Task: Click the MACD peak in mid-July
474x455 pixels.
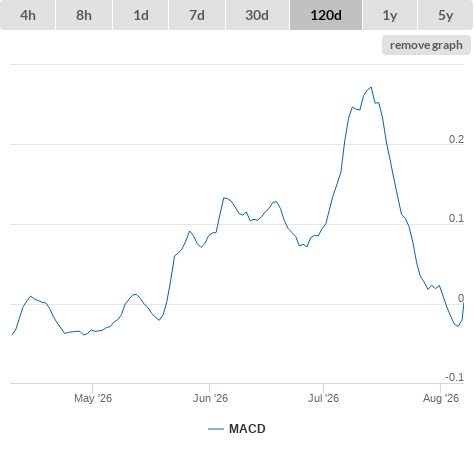Action: [x=371, y=88]
